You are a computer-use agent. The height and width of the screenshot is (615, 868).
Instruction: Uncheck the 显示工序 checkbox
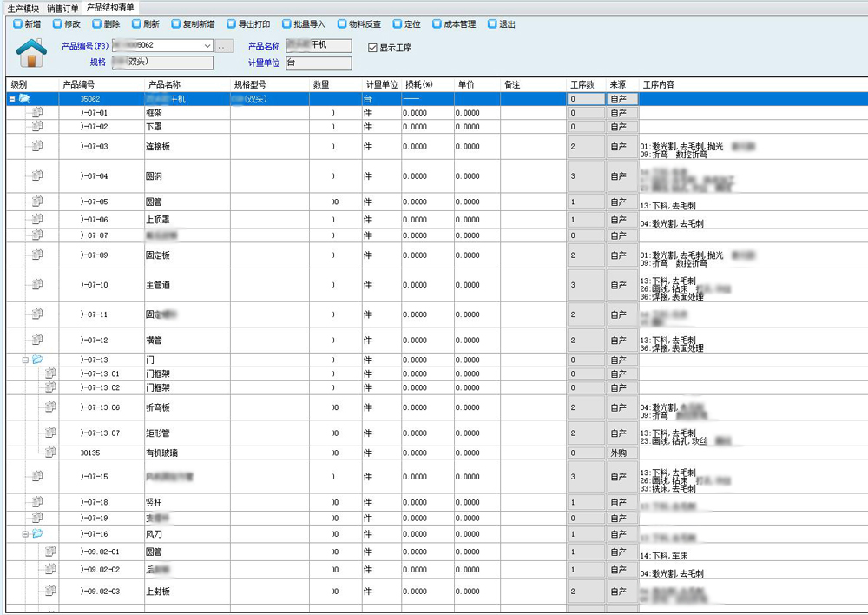[373, 48]
